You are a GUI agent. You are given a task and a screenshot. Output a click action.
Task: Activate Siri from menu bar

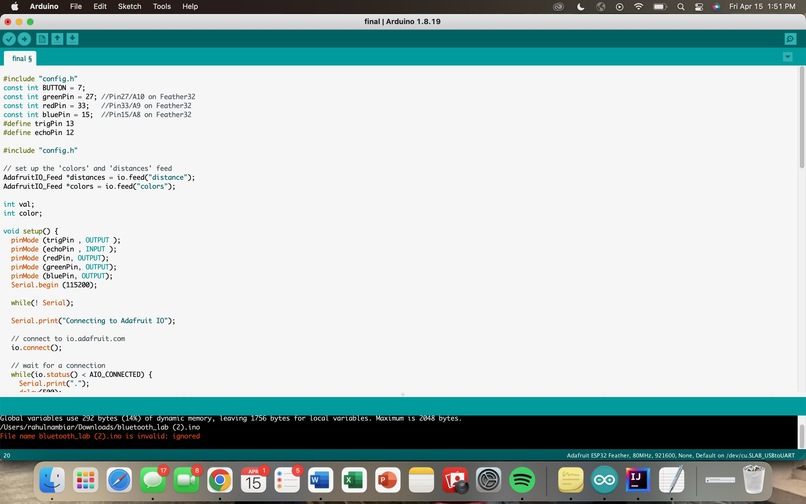716,7
